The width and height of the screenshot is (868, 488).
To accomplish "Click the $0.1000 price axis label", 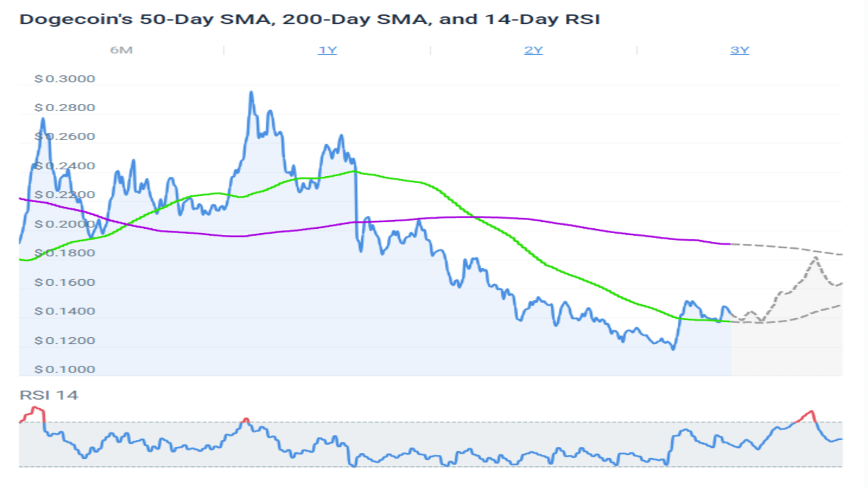I will [x=65, y=369].
